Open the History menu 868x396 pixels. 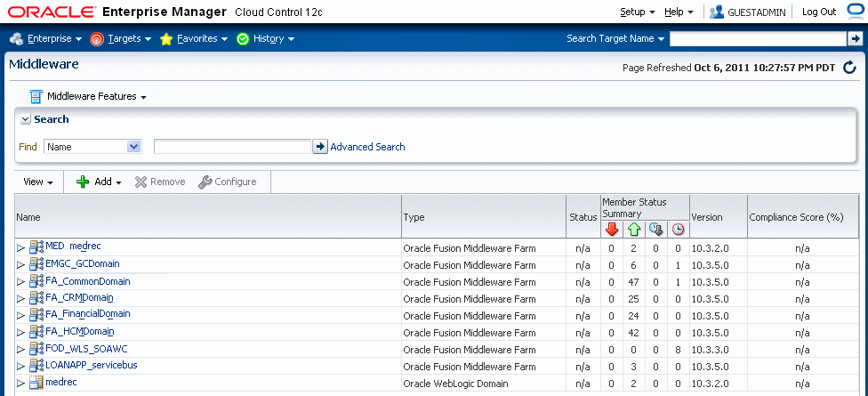pyautogui.click(x=273, y=39)
